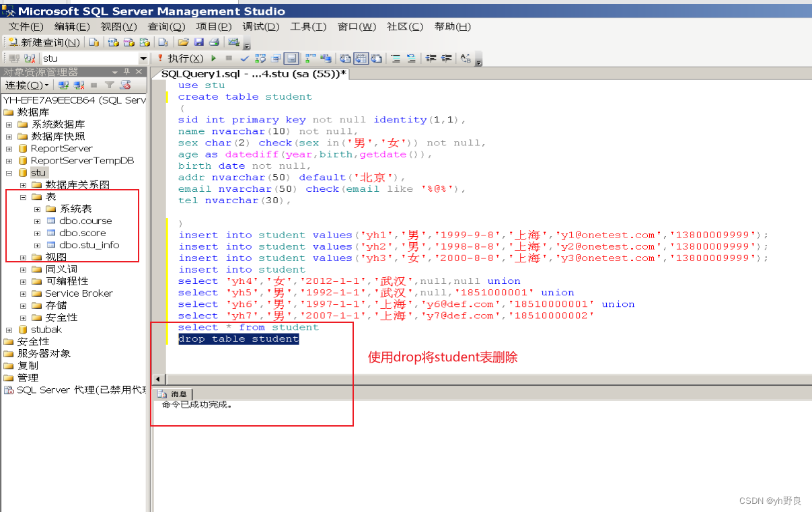The image size is (812, 512).
Task: Select the 消息 results tab
Action: tap(174, 394)
